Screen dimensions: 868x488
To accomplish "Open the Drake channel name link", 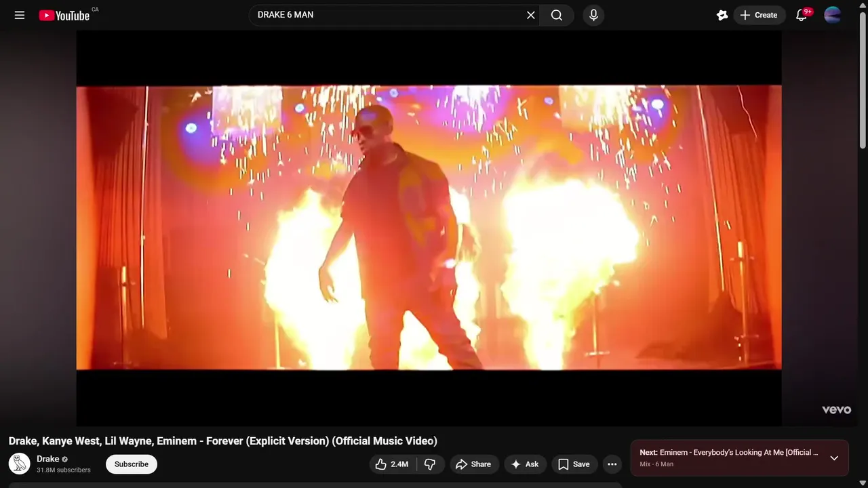I will tap(47, 459).
